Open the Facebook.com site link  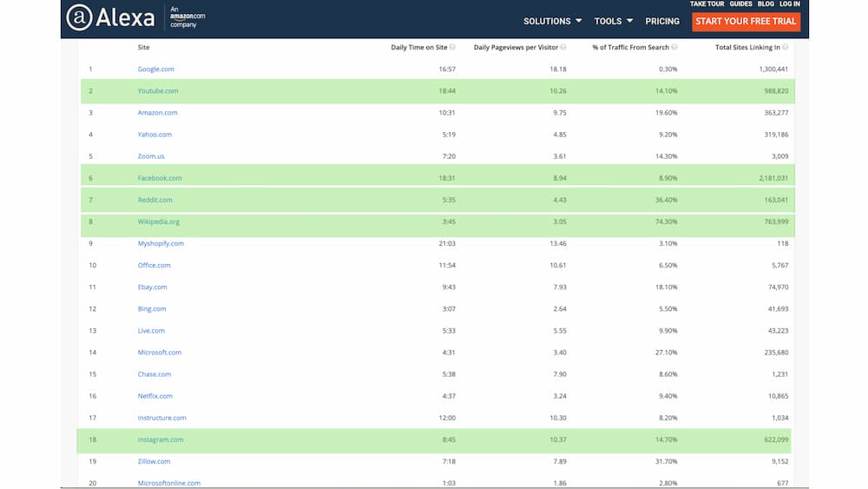click(160, 178)
